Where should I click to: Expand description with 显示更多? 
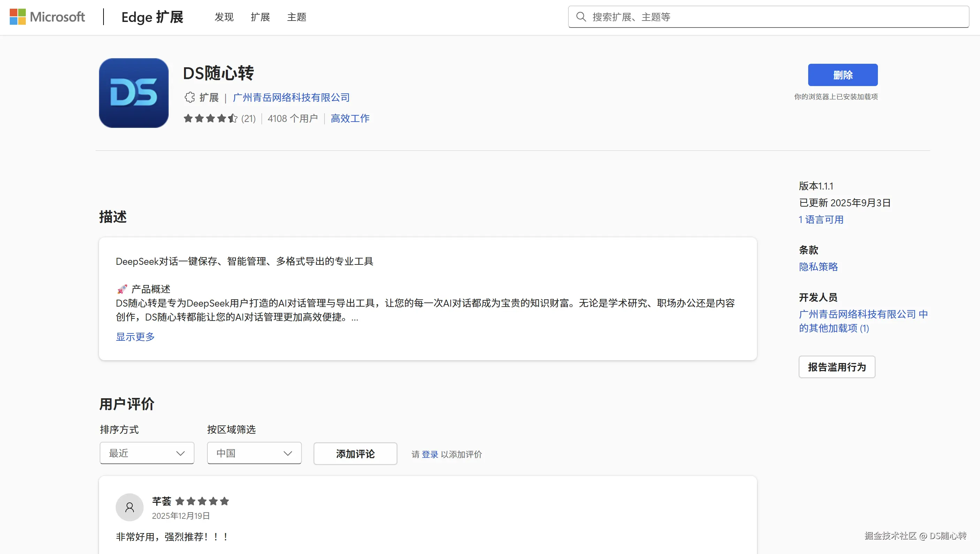135,337
